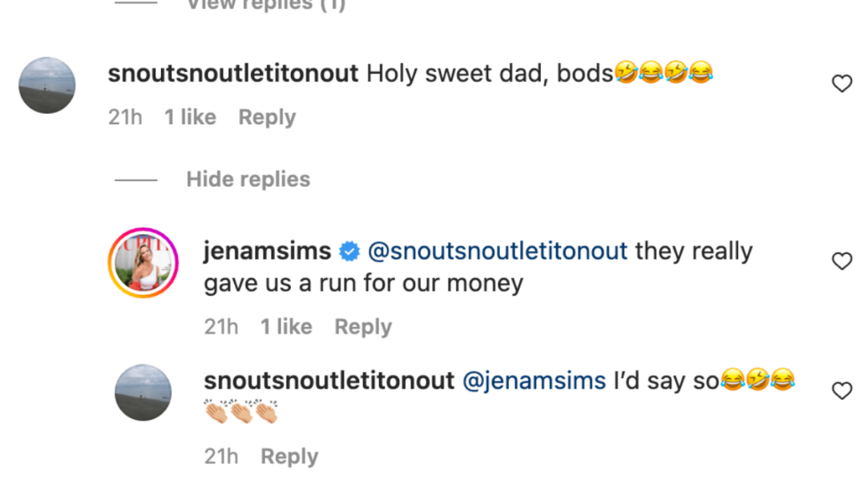The width and height of the screenshot is (868, 492).
Task: Click the @jenamsims mention in last reply
Action: click(x=535, y=381)
